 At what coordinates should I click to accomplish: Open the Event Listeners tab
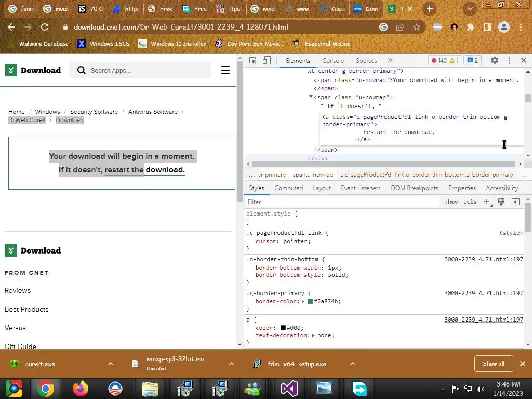(x=361, y=188)
